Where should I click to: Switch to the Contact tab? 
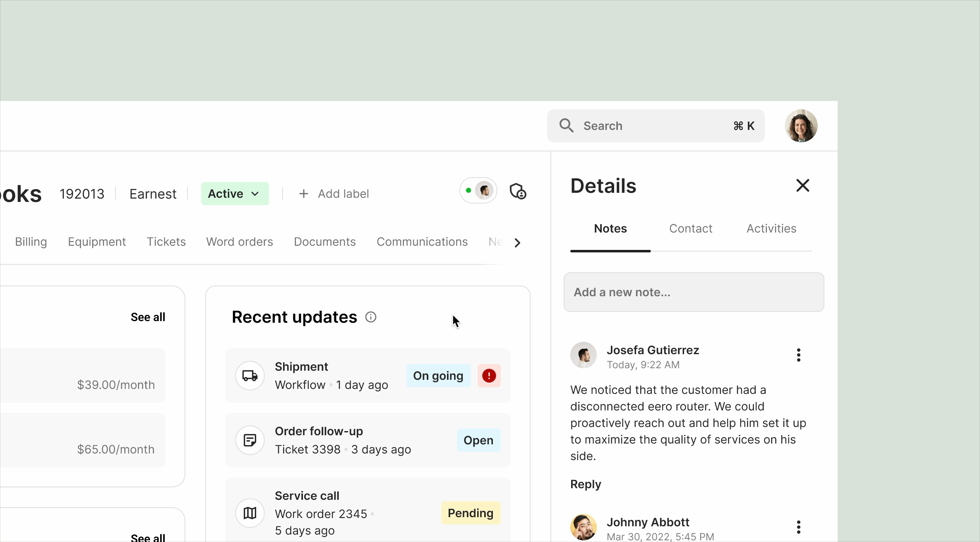[x=690, y=228]
